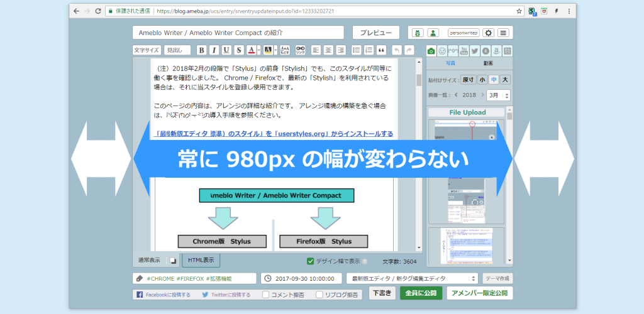Viewport: 644px width, 314px height.
Task: Open the hamburger menu icon
Action: point(504,33)
